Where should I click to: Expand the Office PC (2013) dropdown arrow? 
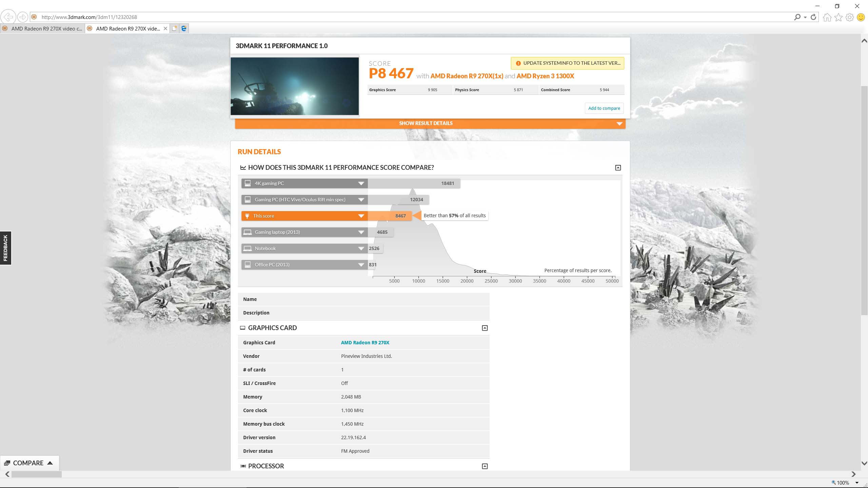point(361,265)
